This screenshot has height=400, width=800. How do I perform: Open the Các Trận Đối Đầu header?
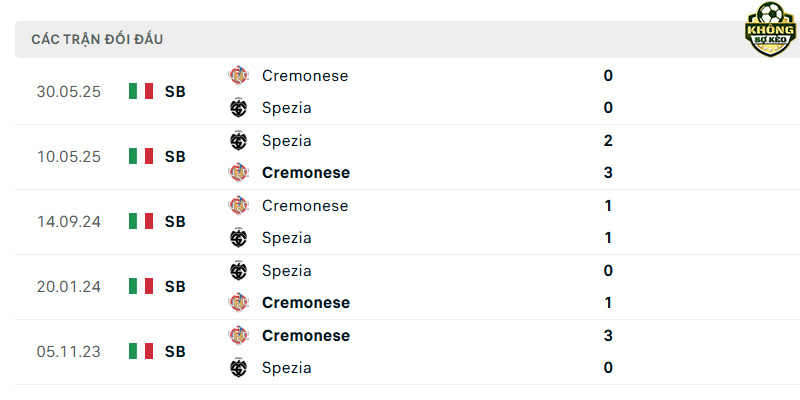tap(97, 39)
